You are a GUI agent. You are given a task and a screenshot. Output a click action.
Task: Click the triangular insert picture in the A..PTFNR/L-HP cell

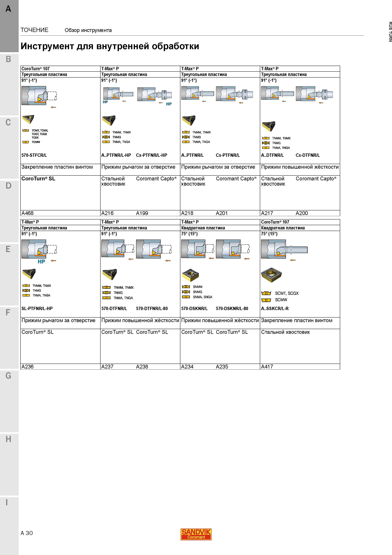coord(109,120)
